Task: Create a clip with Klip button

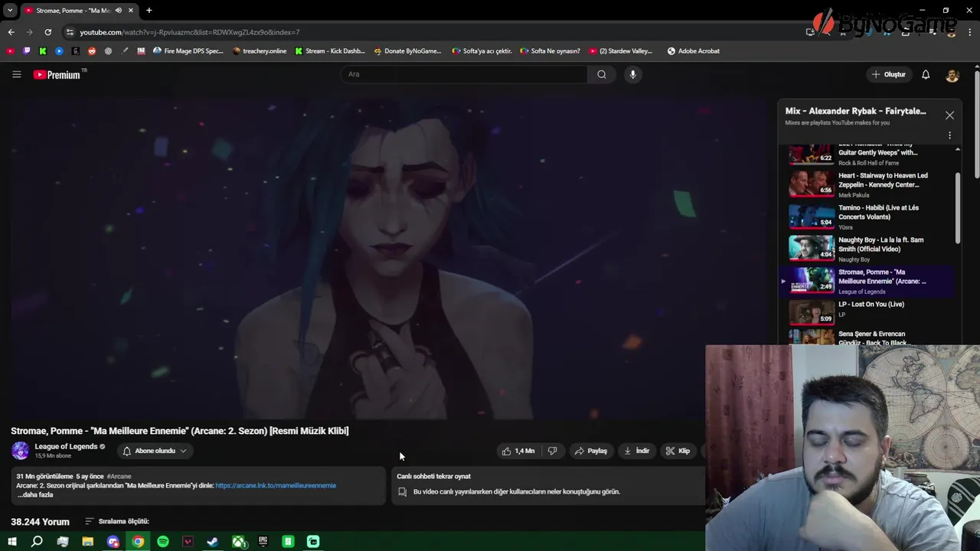Action: [x=678, y=451]
